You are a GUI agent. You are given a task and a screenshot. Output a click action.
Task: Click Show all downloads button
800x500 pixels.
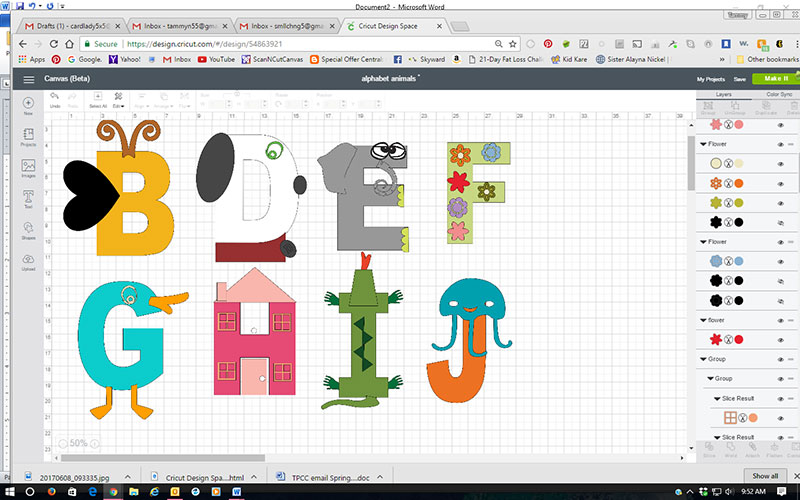point(765,476)
